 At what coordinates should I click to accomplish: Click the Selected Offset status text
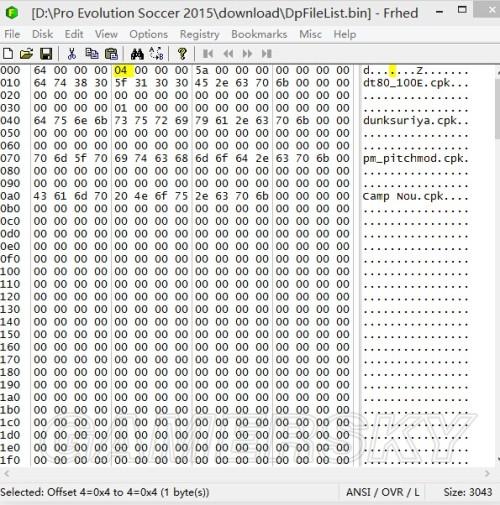tap(105, 492)
